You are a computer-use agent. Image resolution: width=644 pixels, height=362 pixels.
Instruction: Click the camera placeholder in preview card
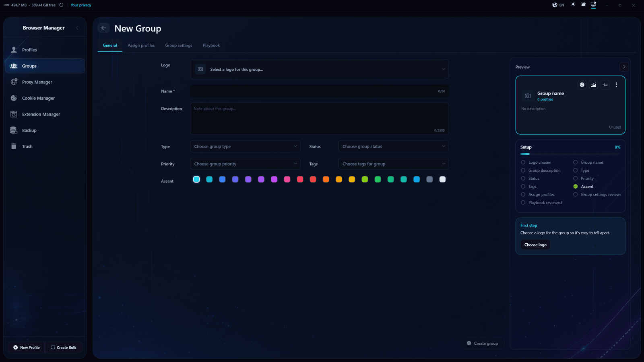[x=528, y=96]
